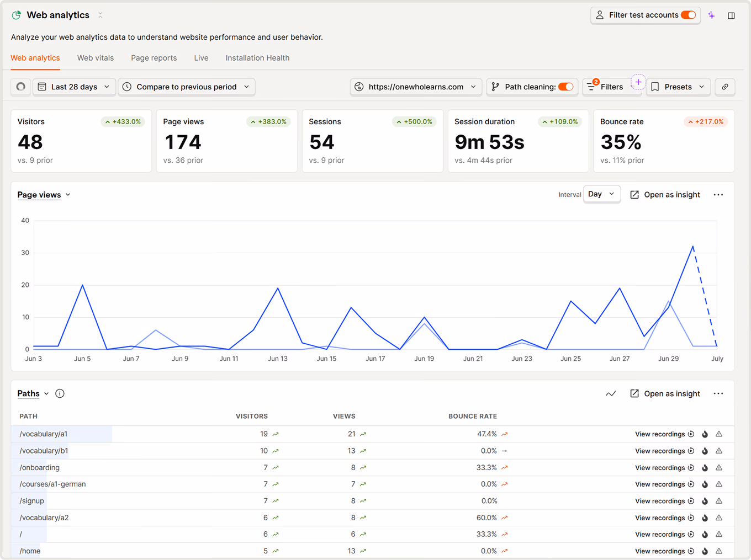
Task: Open the Installation Health tab
Action: click(x=257, y=58)
